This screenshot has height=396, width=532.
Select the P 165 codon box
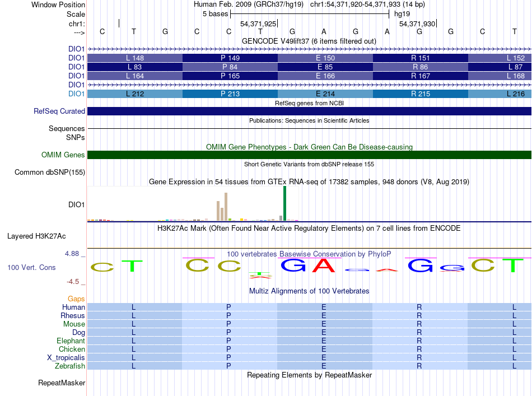coord(230,76)
